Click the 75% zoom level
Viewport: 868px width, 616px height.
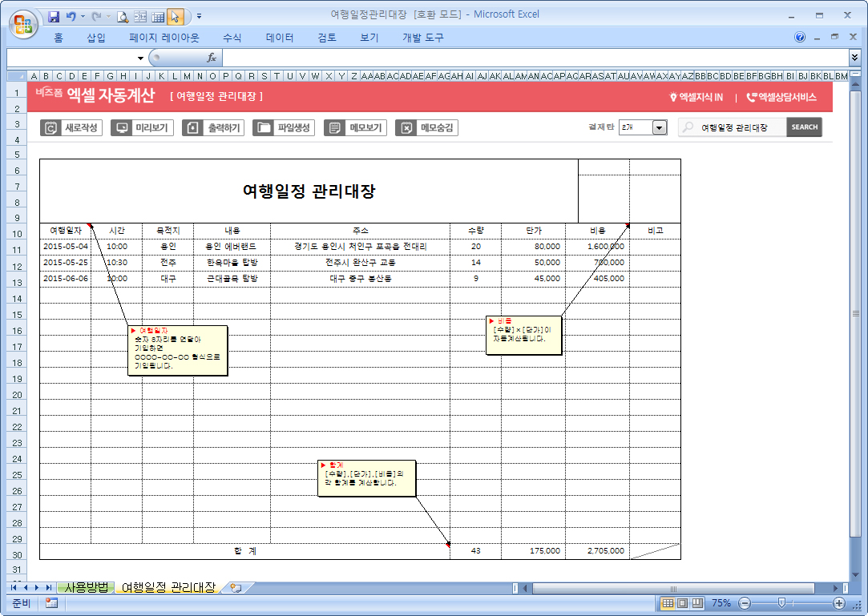pos(721,603)
